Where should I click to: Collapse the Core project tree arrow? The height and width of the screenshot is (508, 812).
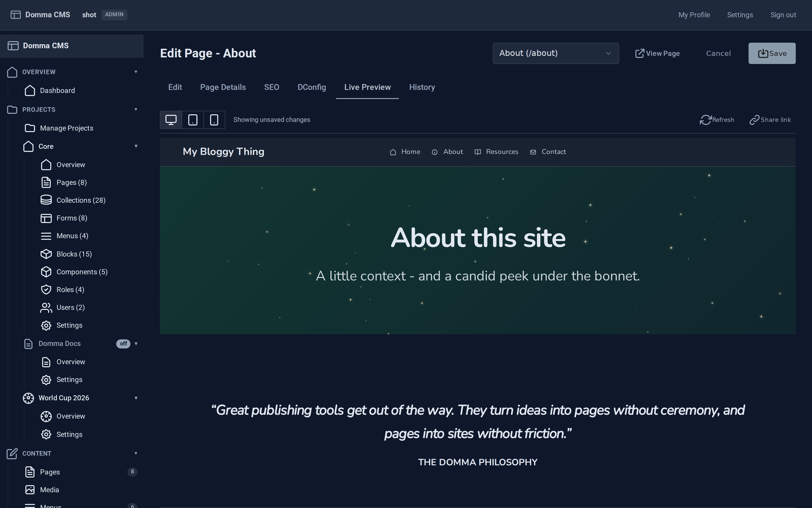136,146
